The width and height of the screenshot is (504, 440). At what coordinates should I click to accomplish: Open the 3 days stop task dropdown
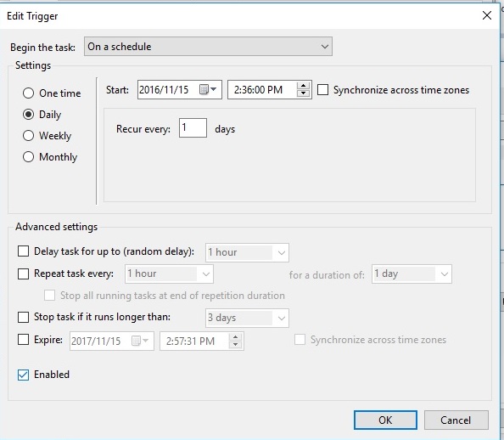coord(247,318)
